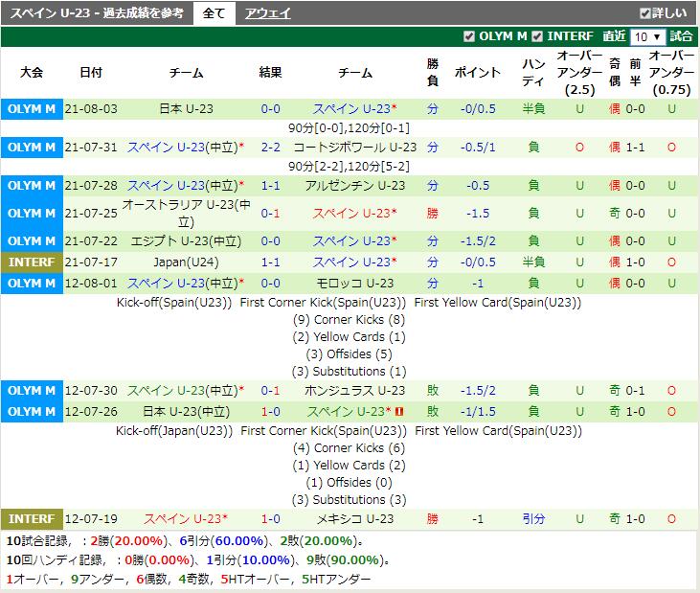The width and height of the screenshot is (700, 593).
Task: Open 0-0 result for 21-08-03 match
Action: 271,109
